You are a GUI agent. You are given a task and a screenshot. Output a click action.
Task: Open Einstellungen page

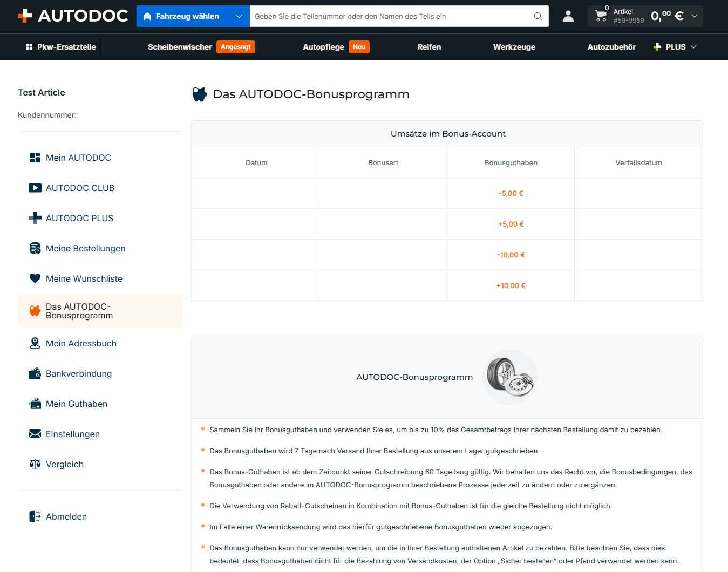(73, 434)
